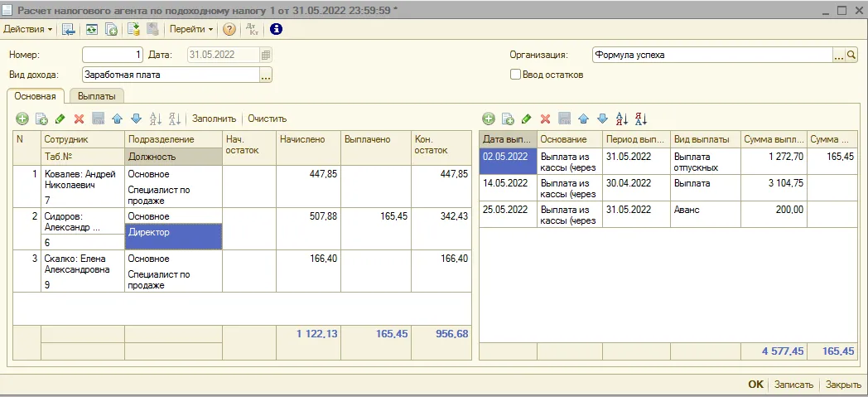Image resolution: width=868 pixels, height=397 pixels.
Task: Select the highlighted Директор cell
Action: 173,236
